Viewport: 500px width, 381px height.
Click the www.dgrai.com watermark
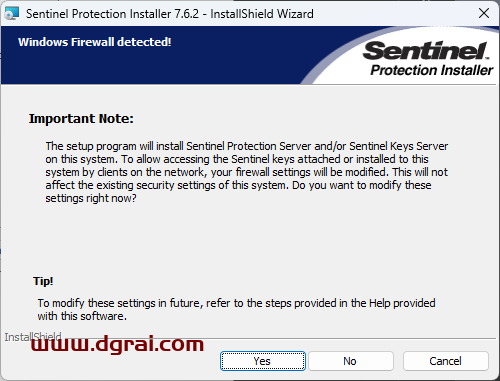tap(117, 344)
